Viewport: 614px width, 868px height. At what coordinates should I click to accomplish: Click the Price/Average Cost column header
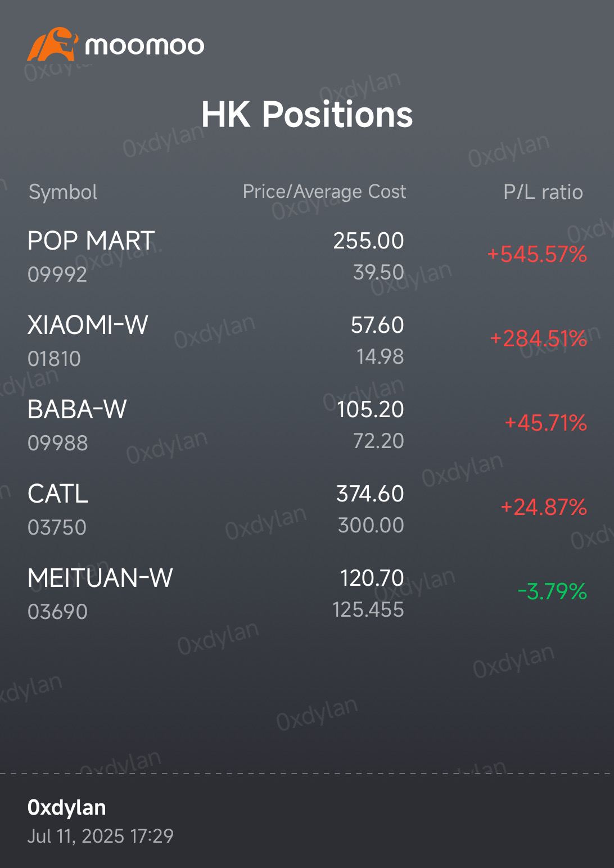(x=324, y=191)
